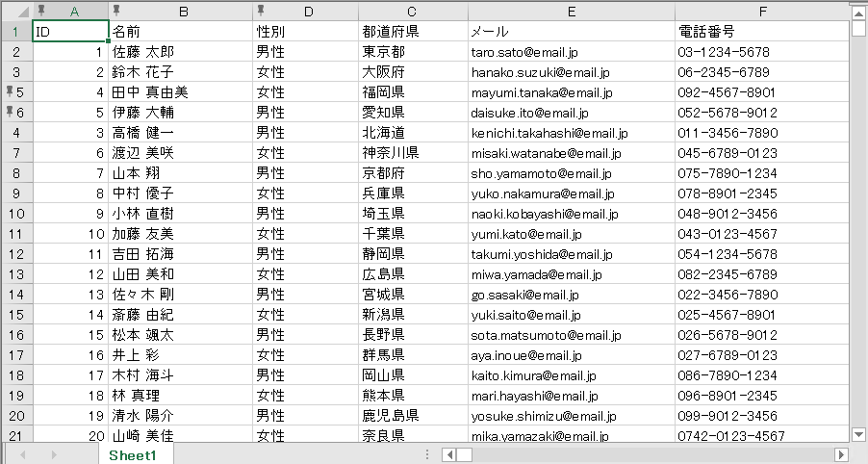Image resolution: width=868 pixels, height=464 pixels.
Task: Click the vertical scrollbar down arrow
Action: tap(858, 435)
